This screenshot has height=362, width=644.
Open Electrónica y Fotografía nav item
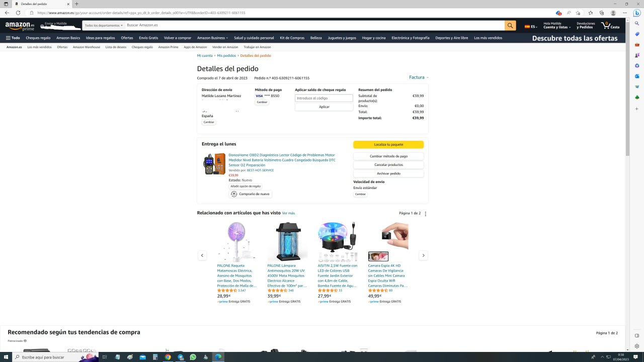pos(411,38)
